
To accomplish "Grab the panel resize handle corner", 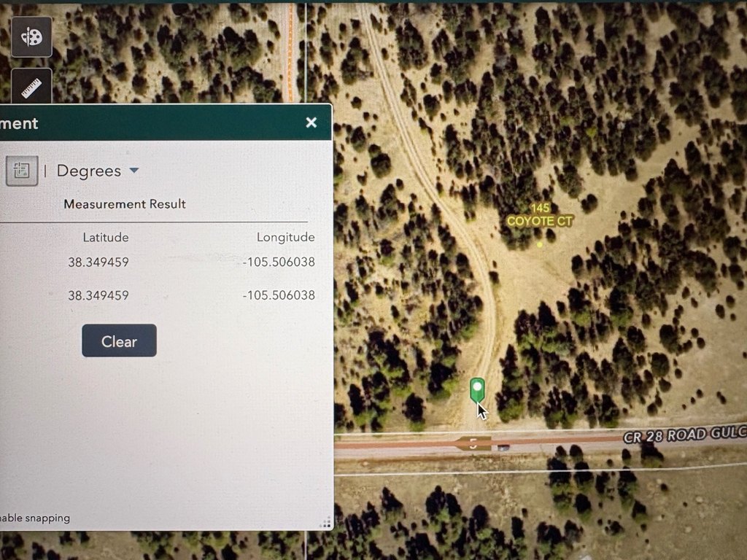I will point(325,522).
